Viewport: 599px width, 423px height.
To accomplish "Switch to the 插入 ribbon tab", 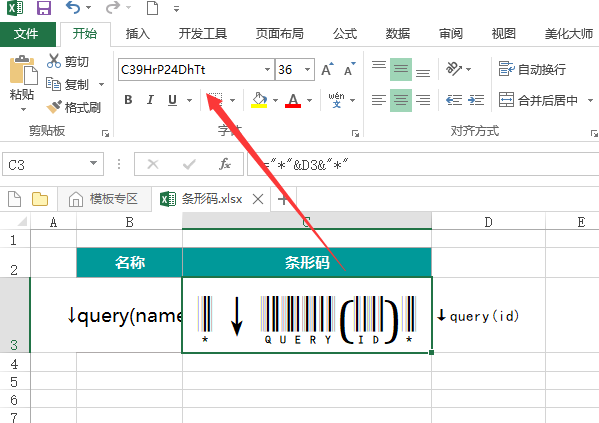I will pyautogui.click(x=138, y=34).
